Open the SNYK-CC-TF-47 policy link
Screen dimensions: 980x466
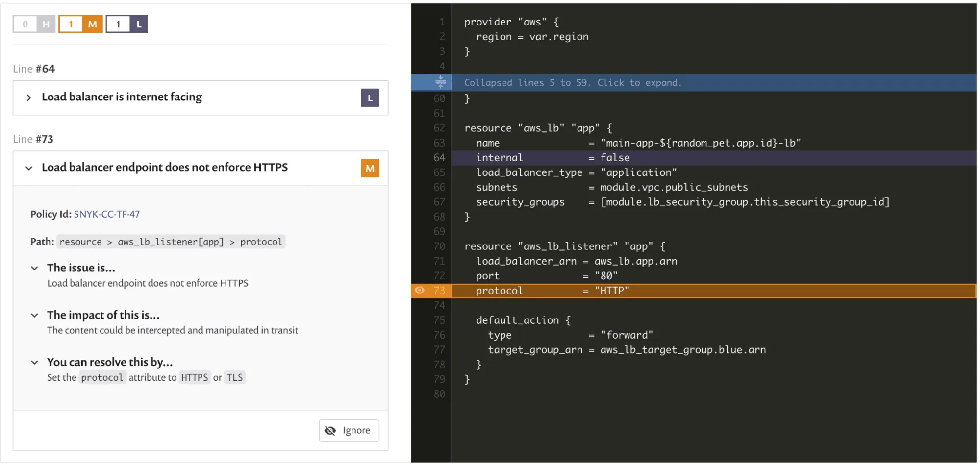pos(106,214)
